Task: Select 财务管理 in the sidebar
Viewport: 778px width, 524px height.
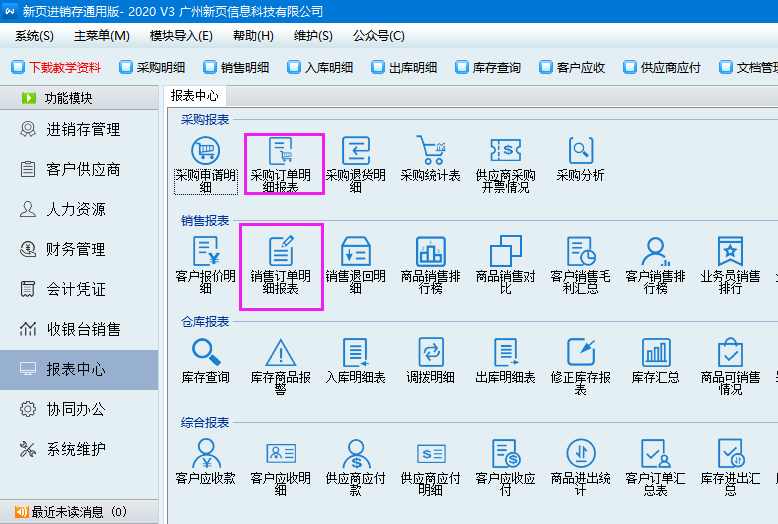Action: coord(79,250)
